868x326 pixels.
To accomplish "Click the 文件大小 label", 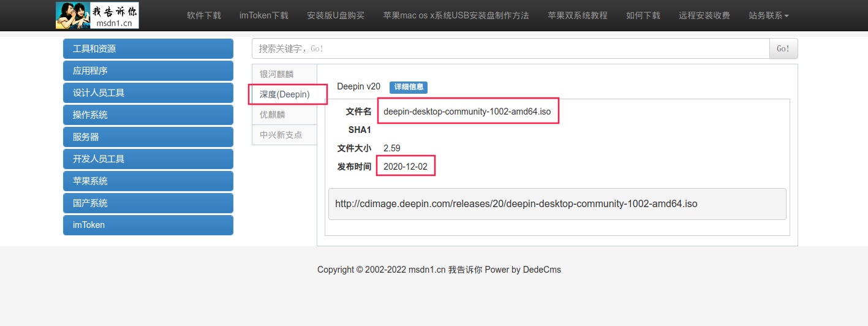I will point(354,148).
